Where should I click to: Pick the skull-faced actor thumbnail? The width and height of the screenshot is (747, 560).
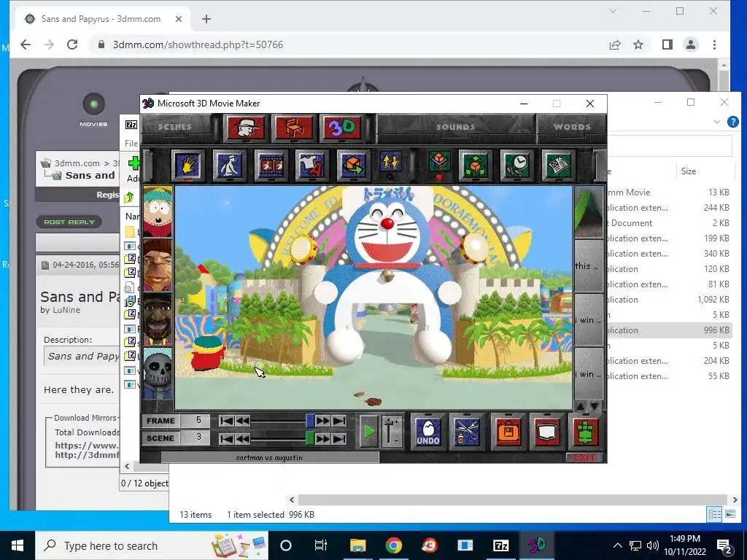158,373
